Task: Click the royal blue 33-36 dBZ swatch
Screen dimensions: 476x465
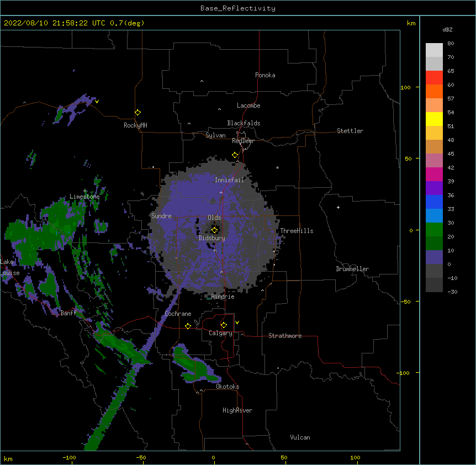Action: (x=434, y=202)
